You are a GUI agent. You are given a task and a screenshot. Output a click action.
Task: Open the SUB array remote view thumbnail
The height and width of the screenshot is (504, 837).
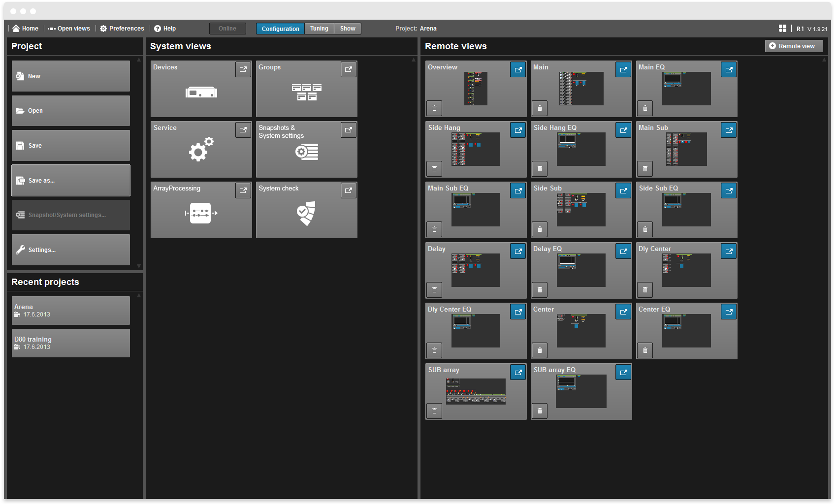[x=476, y=391]
